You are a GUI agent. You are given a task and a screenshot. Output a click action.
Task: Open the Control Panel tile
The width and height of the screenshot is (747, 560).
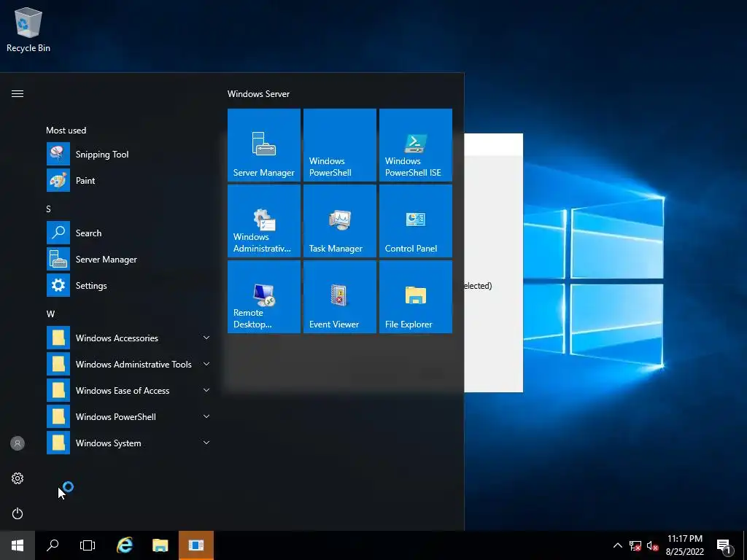[x=415, y=221]
